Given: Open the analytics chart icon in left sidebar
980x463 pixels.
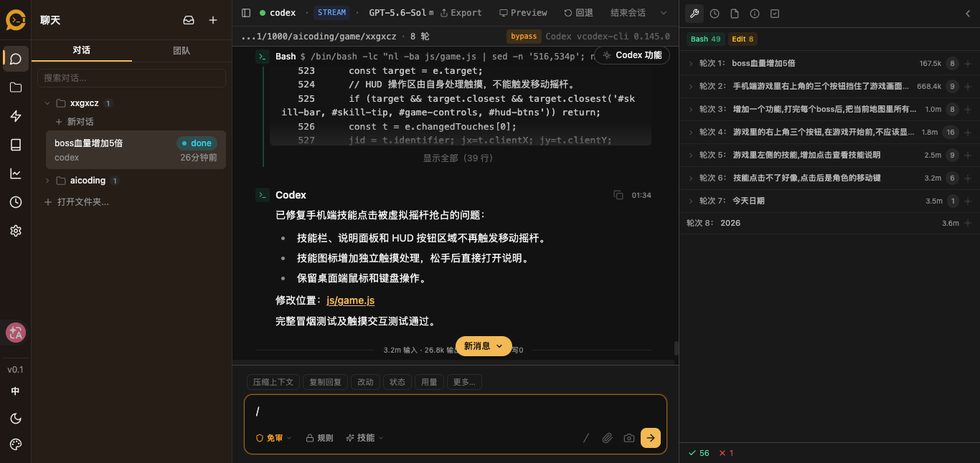Looking at the screenshot, I should coord(16,173).
